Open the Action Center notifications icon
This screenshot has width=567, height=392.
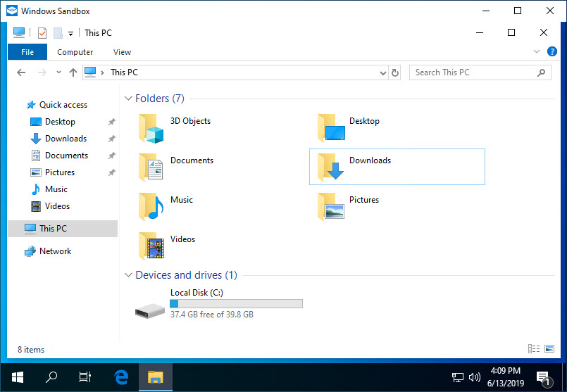[544, 378]
